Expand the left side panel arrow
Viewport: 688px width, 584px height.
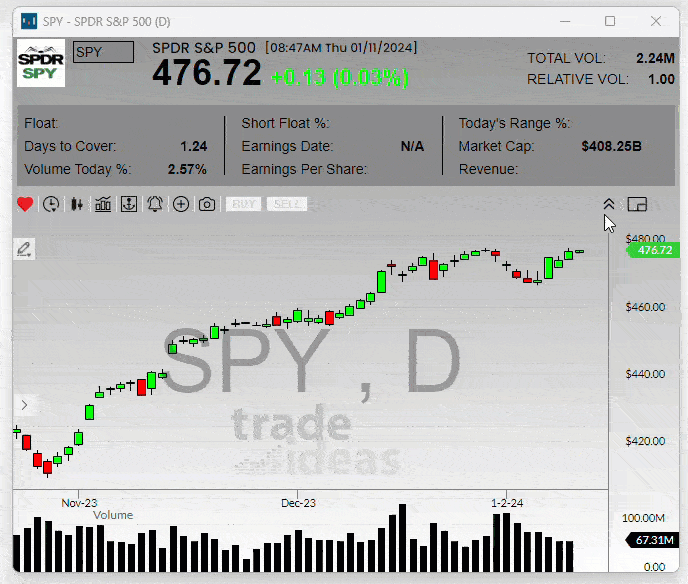[25, 405]
